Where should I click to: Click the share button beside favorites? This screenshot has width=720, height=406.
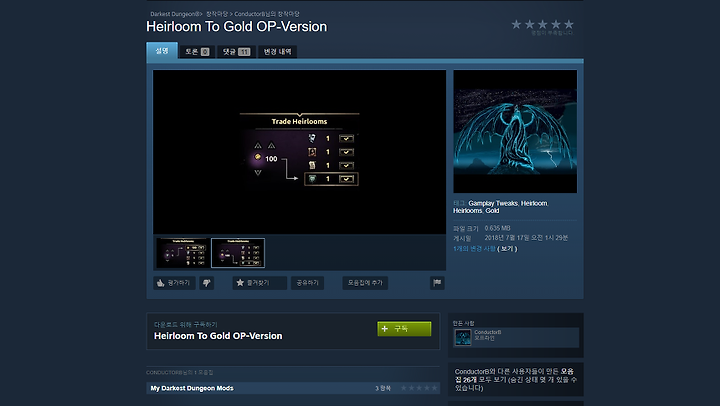pyautogui.click(x=307, y=283)
